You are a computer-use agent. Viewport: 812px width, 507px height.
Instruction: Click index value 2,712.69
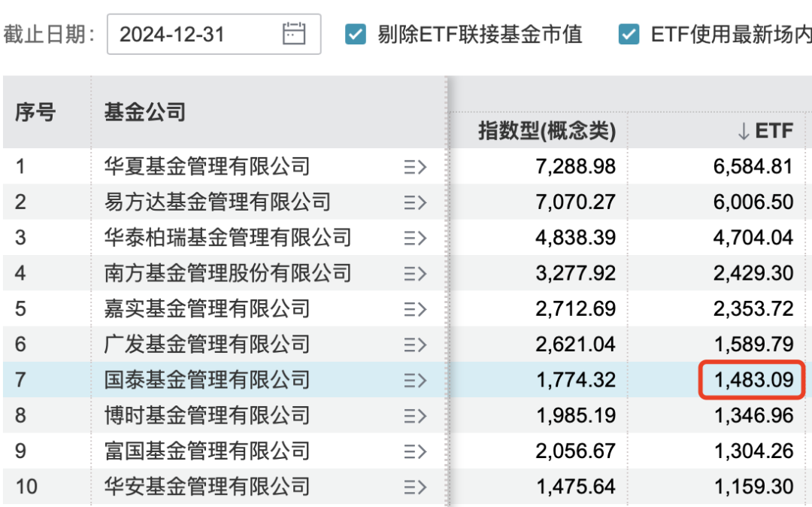(x=575, y=308)
